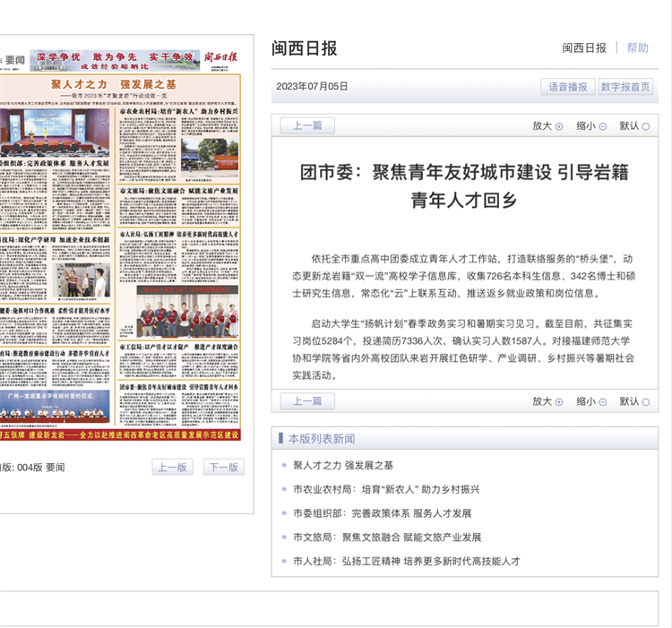This screenshot has height=628, width=672.
Task: Open 市委组织部 完善政策体系 article
Action: click(383, 513)
